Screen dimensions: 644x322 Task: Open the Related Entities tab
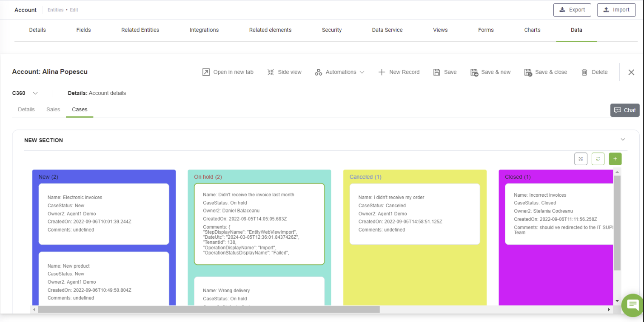[140, 30]
